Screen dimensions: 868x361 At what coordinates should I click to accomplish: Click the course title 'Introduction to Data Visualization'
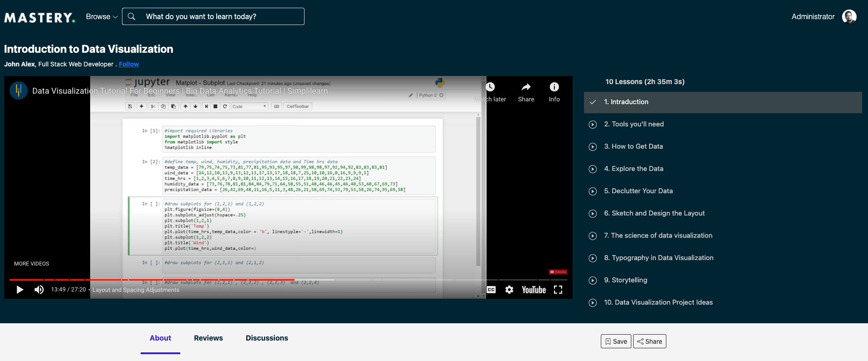click(x=89, y=49)
